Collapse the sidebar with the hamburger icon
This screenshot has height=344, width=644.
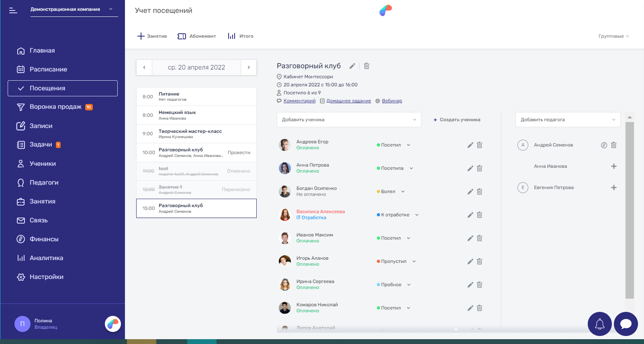13,10
